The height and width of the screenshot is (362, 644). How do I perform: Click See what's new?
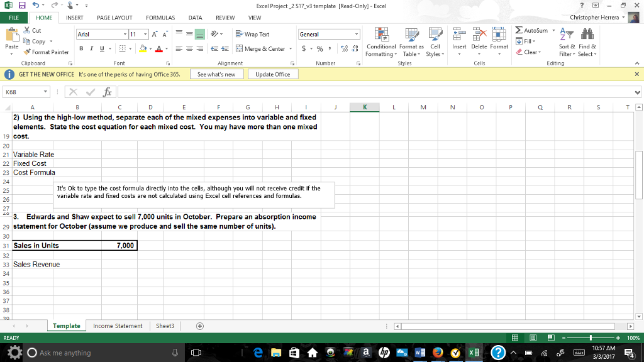click(217, 74)
